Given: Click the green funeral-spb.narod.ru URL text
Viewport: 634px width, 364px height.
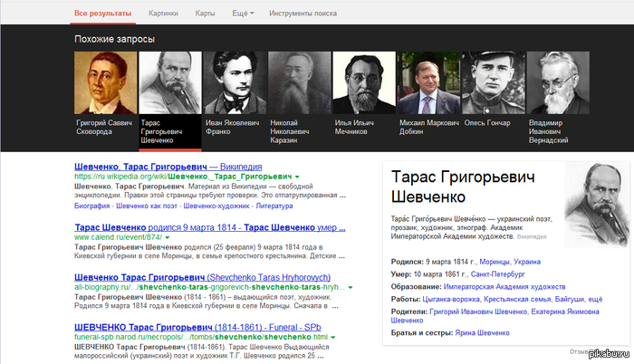Looking at the screenshot, I should (x=201, y=338).
